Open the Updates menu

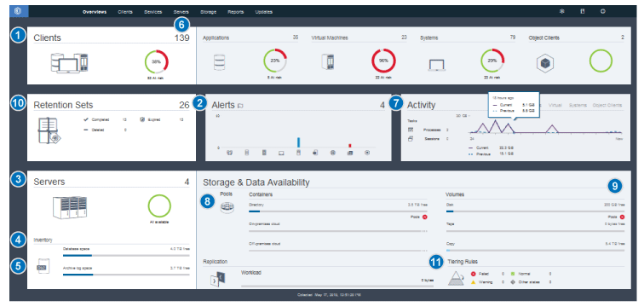(264, 12)
